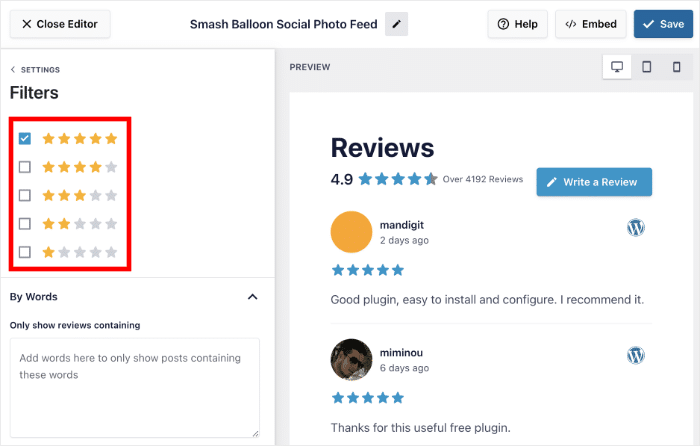The width and height of the screenshot is (700, 446).
Task: Enable the four-star rating filter
Action: [x=25, y=167]
